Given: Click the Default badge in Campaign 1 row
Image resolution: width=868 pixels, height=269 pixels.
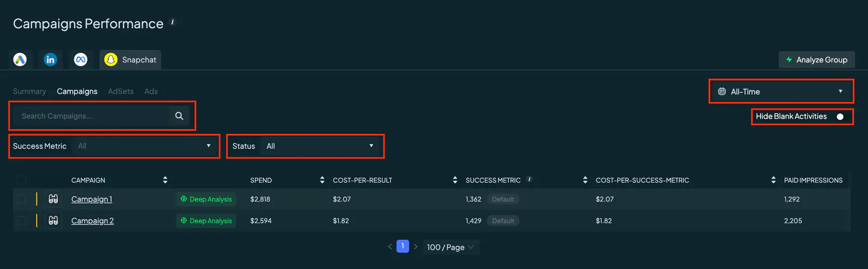Looking at the screenshot, I should coord(503,199).
